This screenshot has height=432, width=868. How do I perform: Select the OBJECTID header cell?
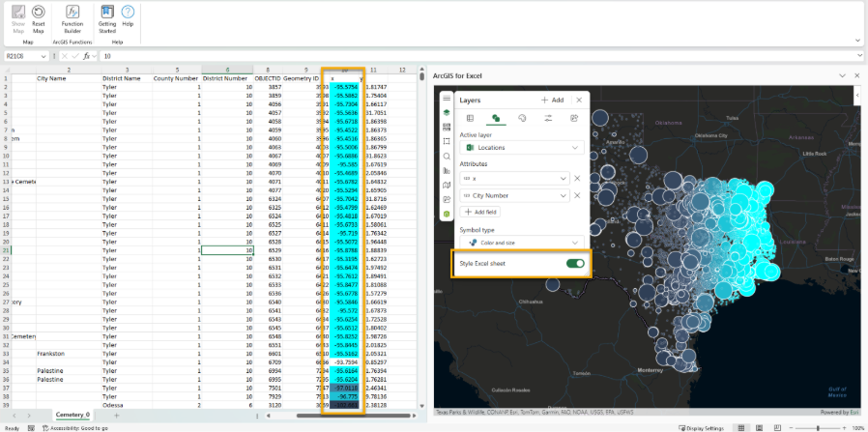[268, 78]
